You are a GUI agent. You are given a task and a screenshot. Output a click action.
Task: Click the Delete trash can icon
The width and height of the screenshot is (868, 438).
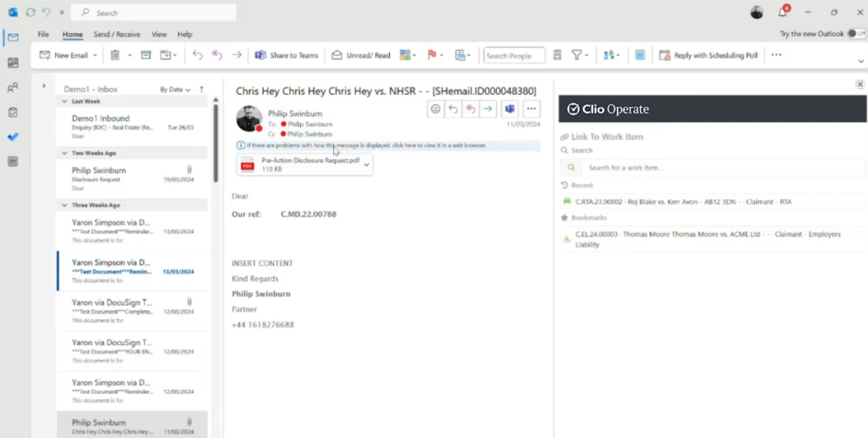[x=114, y=55]
